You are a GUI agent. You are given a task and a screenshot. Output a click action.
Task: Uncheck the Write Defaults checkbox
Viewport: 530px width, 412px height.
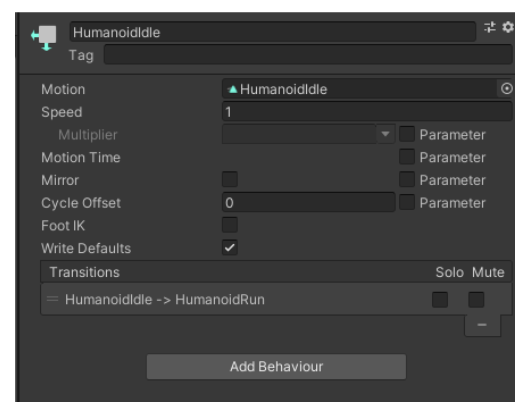[x=230, y=248]
